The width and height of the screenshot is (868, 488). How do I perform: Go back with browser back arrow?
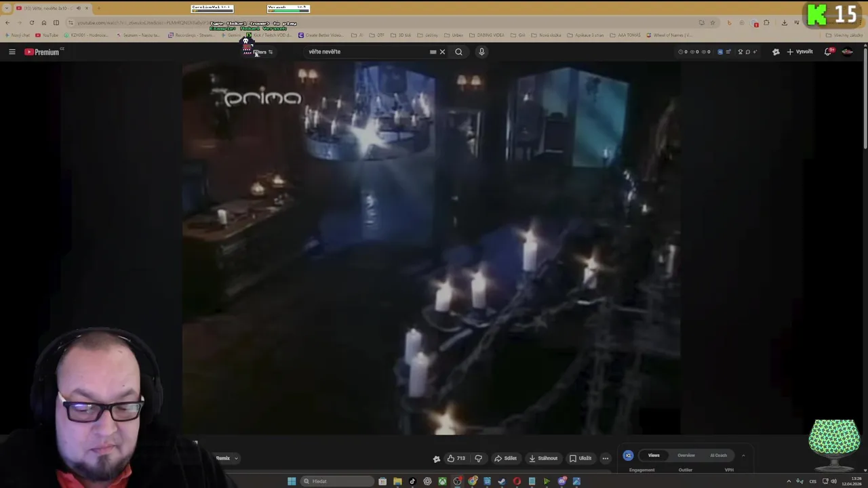(7, 22)
